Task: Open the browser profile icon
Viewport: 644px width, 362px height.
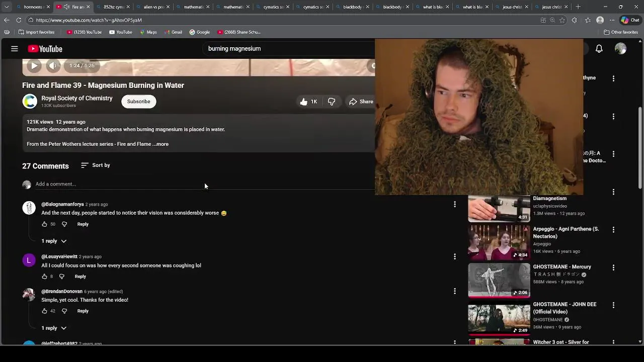Action: pos(600,20)
